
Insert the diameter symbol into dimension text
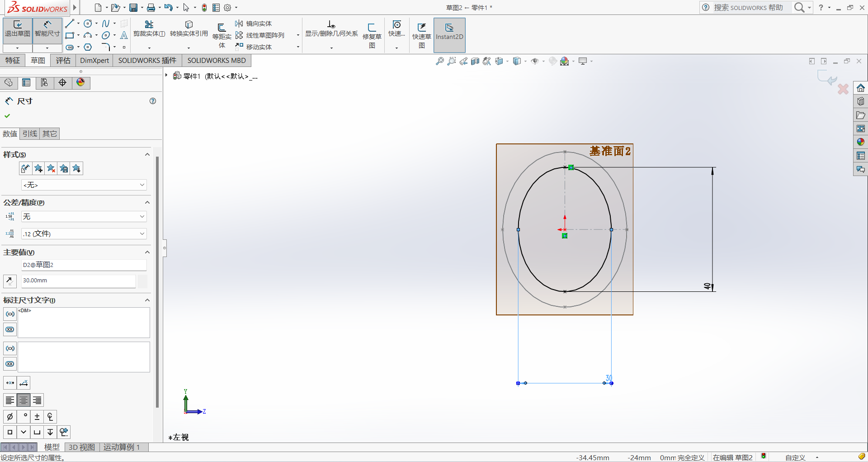coord(10,417)
